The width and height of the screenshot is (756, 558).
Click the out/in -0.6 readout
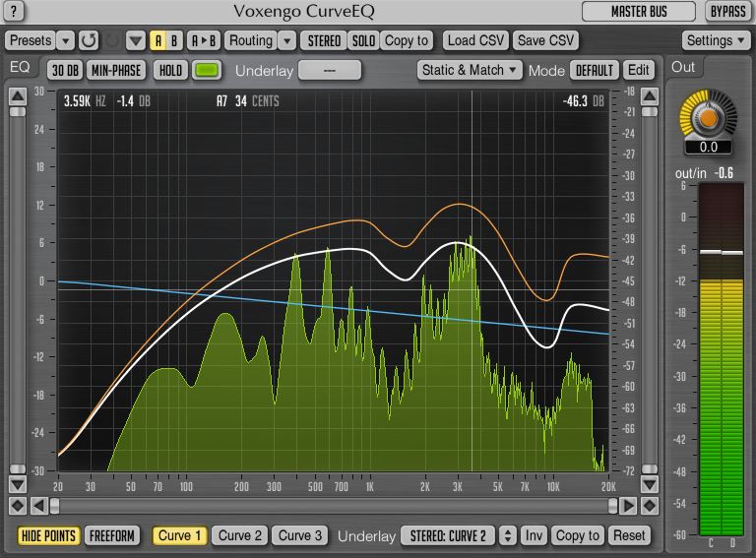(x=704, y=173)
